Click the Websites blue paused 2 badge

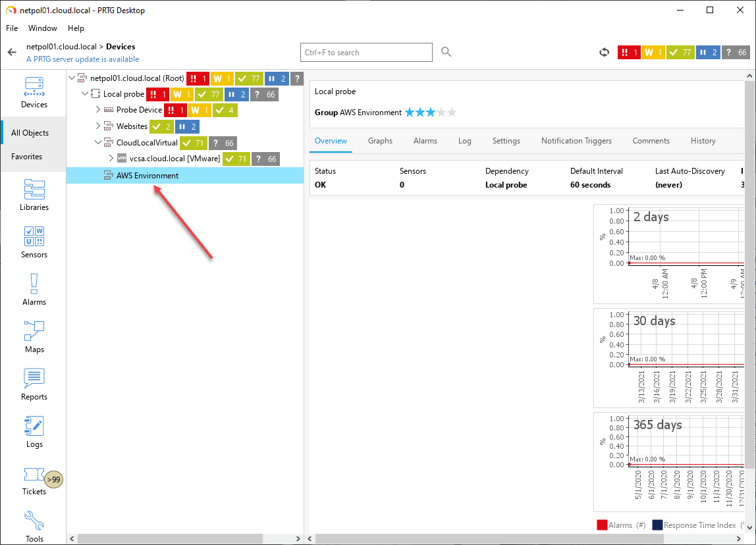pos(187,127)
